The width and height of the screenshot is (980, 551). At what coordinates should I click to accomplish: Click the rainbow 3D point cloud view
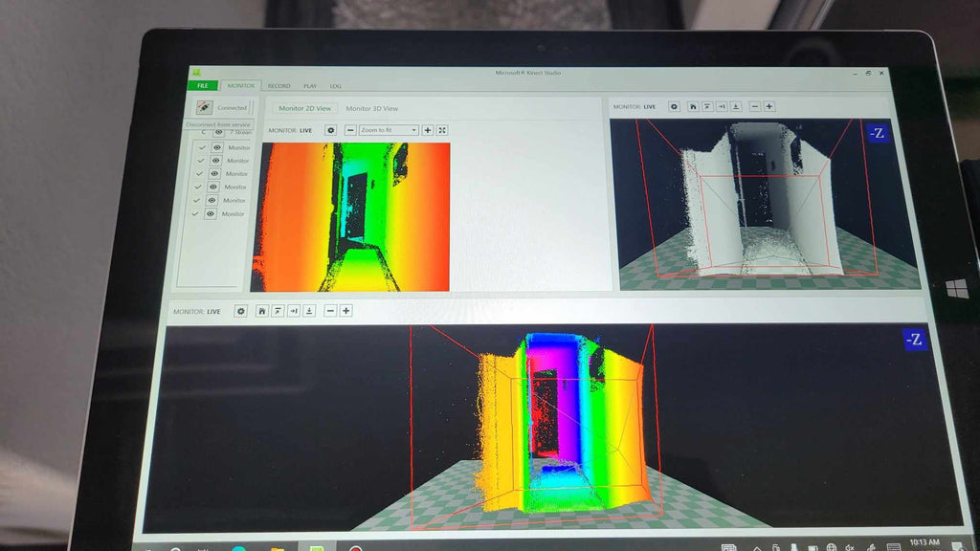[553, 428]
